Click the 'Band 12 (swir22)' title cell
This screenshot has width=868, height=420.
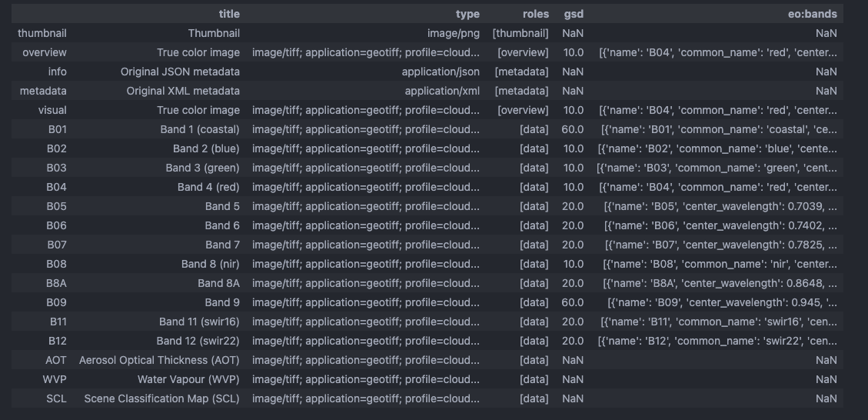click(198, 341)
